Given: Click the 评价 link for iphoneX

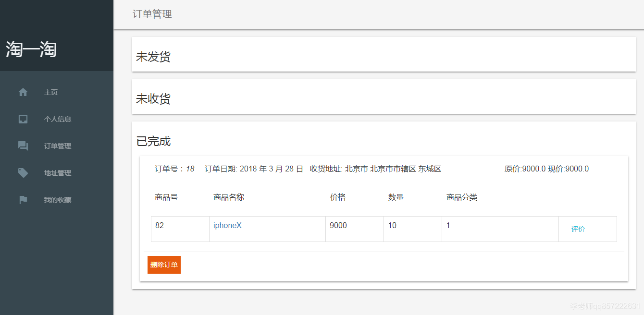Looking at the screenshot, I should (x=578, y=229).
